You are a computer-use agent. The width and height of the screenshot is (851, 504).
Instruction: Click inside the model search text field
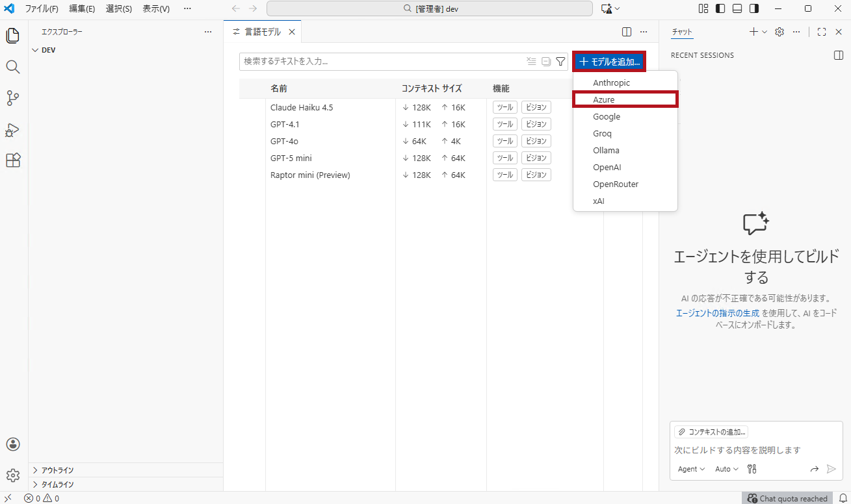[390, 61]
